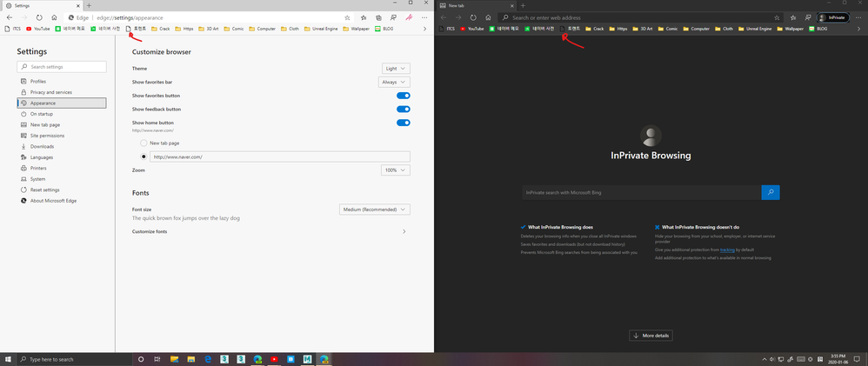Viewport: 868px width, 366px height.
Task: Star the page in the InPrivate address bar
Action: tap(777, 17)
